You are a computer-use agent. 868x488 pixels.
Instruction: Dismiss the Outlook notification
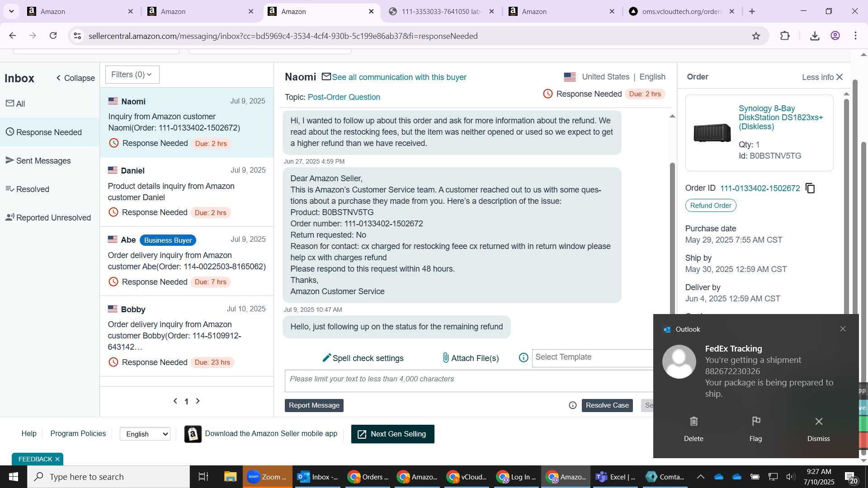point(818,429)
